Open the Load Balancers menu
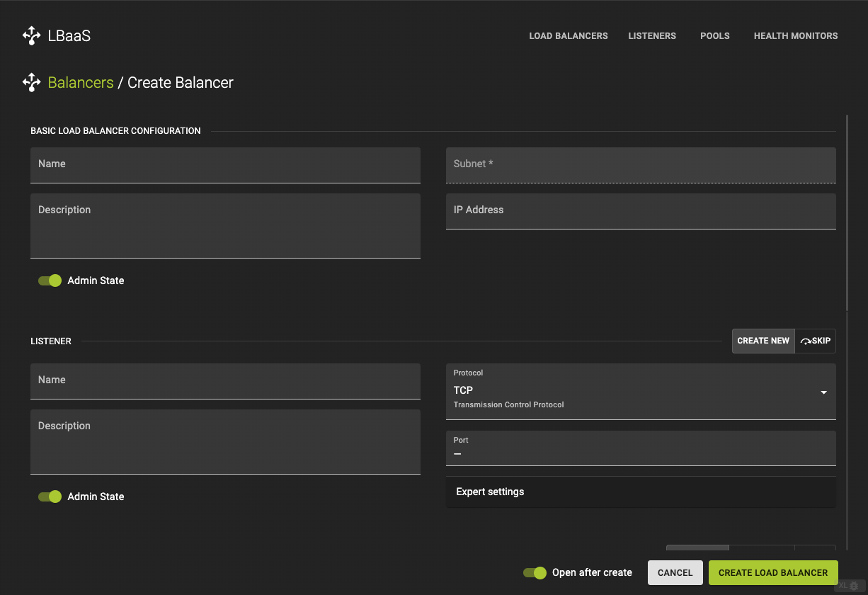The width and height of the screenshot is (868, 595). tap(569, 36)
